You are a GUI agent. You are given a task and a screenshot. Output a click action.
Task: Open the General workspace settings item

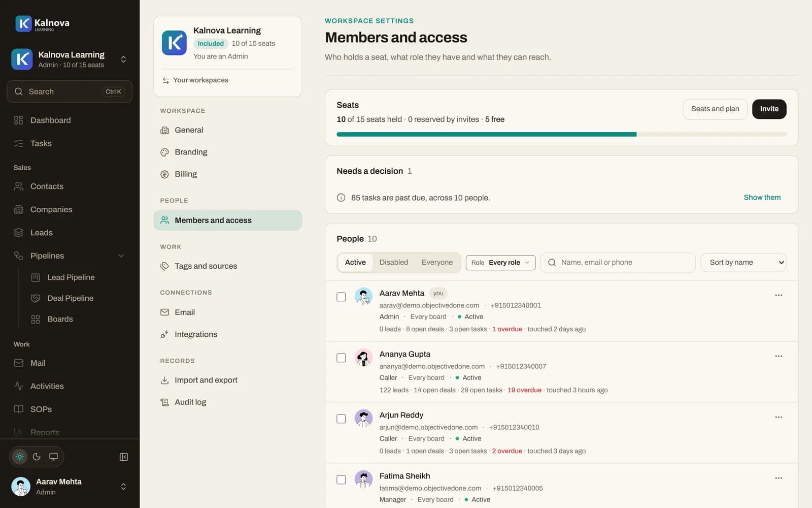228,130
